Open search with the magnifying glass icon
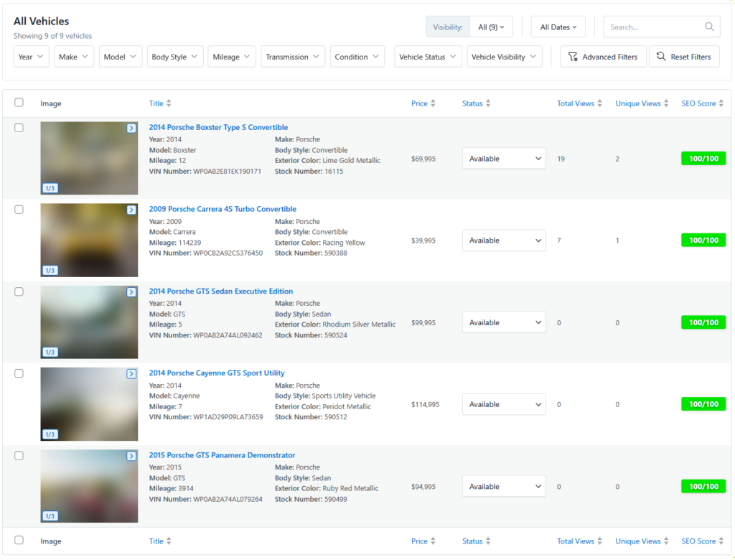 click(709, 27)
